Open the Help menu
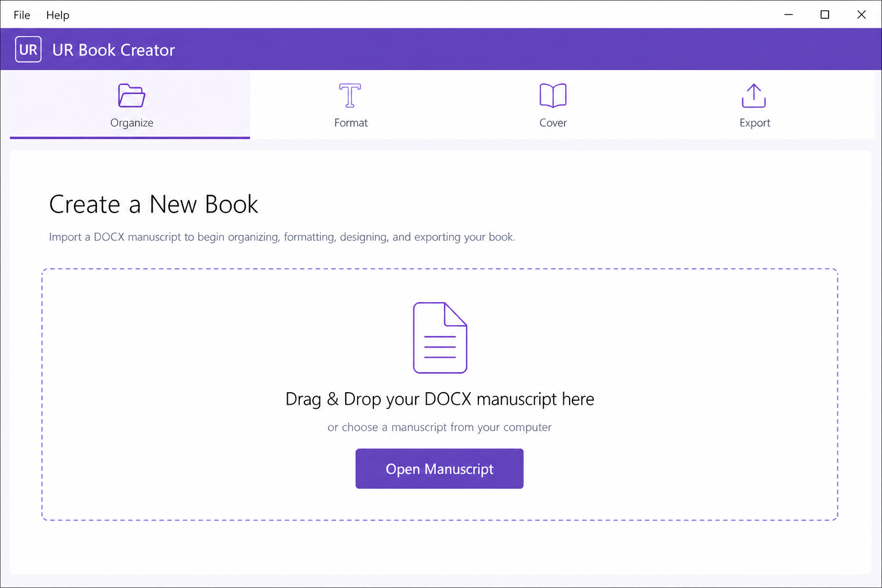 (x=57, y=15)
